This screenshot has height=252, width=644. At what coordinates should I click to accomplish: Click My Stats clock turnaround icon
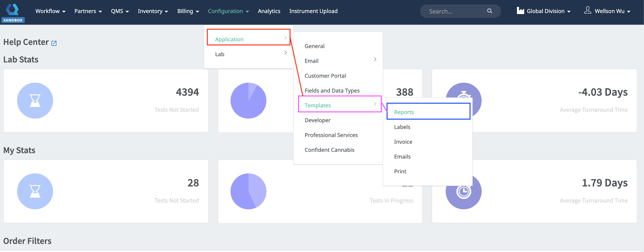pyautogui.click(x=463, y=192)
